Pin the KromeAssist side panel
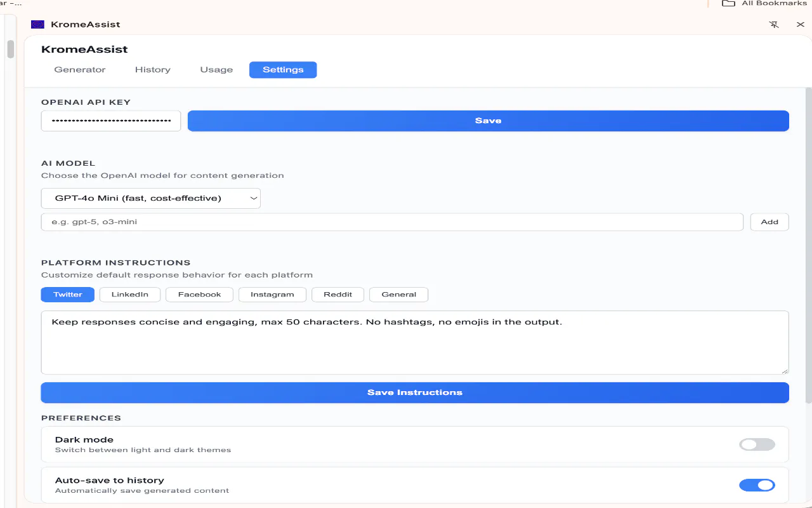 pos(774,24)
